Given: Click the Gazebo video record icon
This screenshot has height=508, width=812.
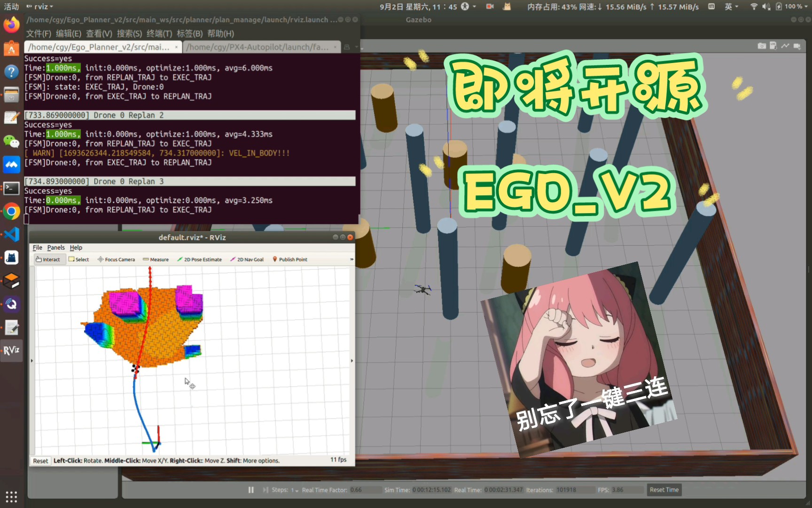Looking at the screenshot, I should pos(797,46).
